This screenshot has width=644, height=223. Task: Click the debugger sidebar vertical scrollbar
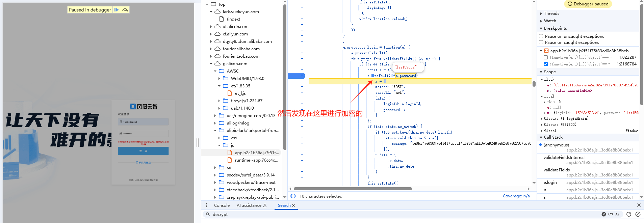(642, 54)
